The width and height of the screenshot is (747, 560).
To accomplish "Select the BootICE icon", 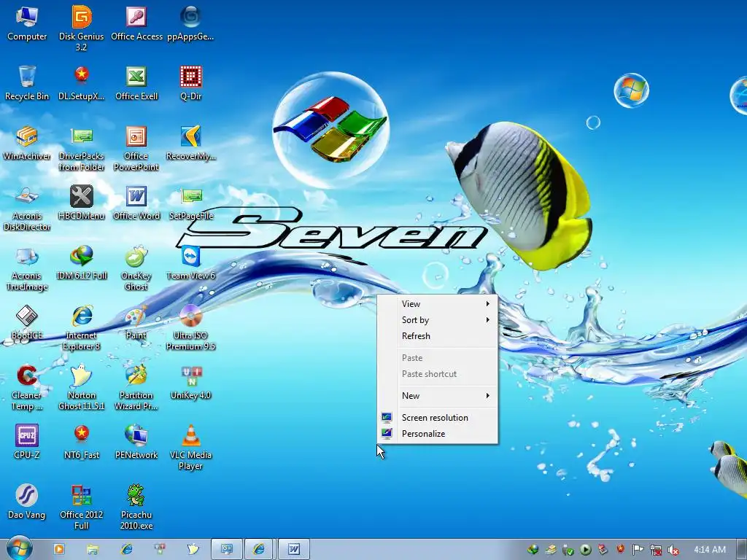I will [x=27, y=323].
